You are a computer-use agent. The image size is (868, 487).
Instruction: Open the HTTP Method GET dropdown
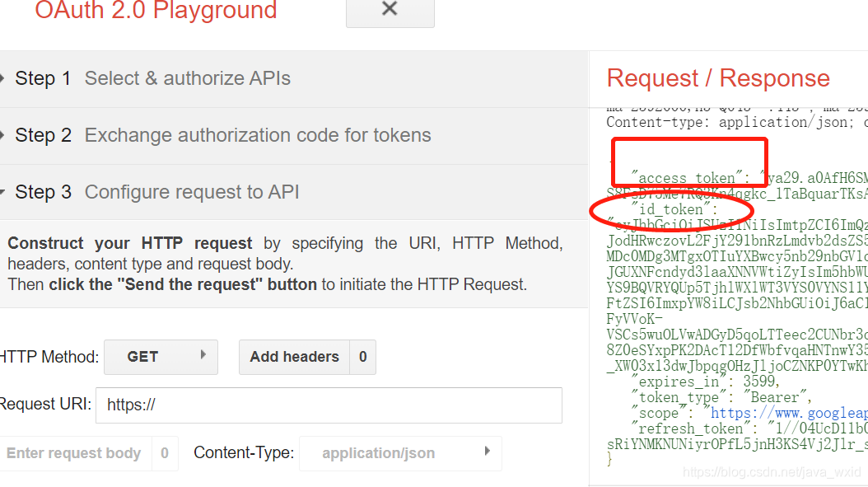(x=161, y=357)
